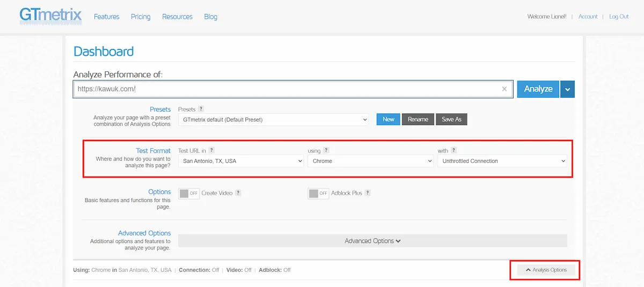Expand the Advanced Options bar
Image resolution: width=644 pixels, height=287 pixels.
(372, 241)
